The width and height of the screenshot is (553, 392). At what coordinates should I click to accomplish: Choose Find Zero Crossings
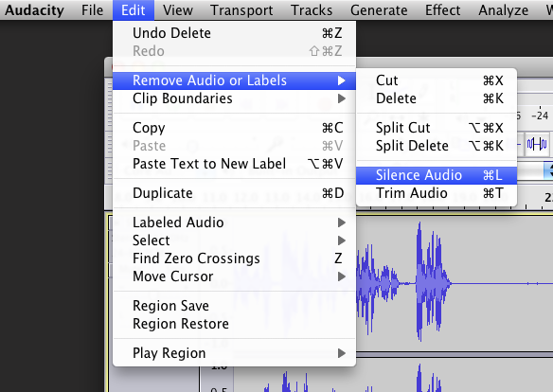(x=234, y=258)
